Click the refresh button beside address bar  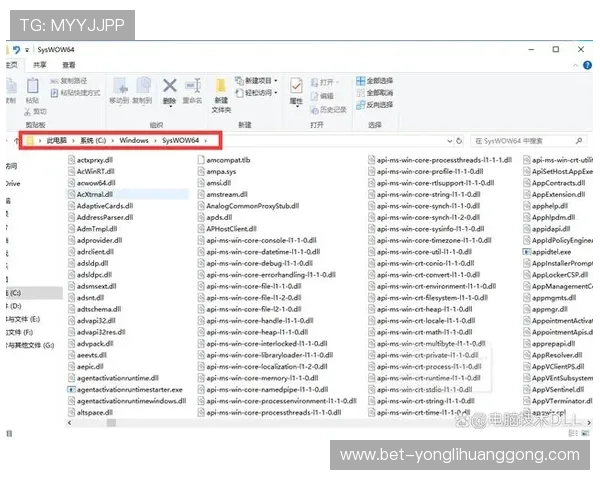pos(459,141)
